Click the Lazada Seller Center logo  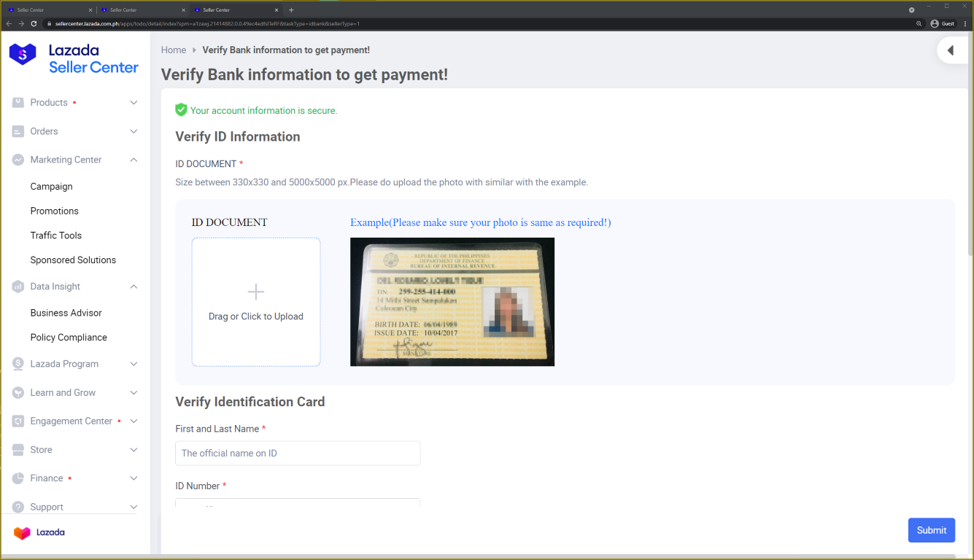(73, 58)
